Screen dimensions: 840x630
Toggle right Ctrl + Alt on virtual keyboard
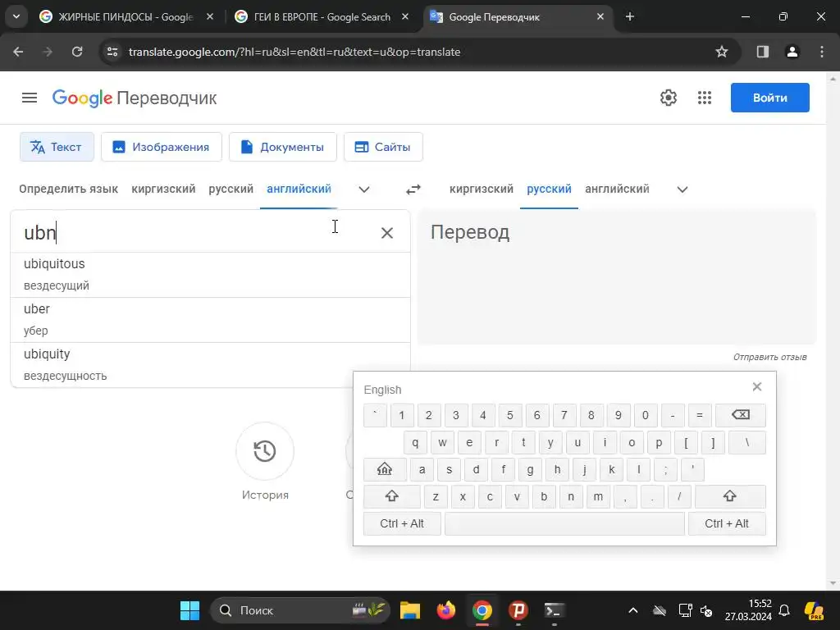727,524
